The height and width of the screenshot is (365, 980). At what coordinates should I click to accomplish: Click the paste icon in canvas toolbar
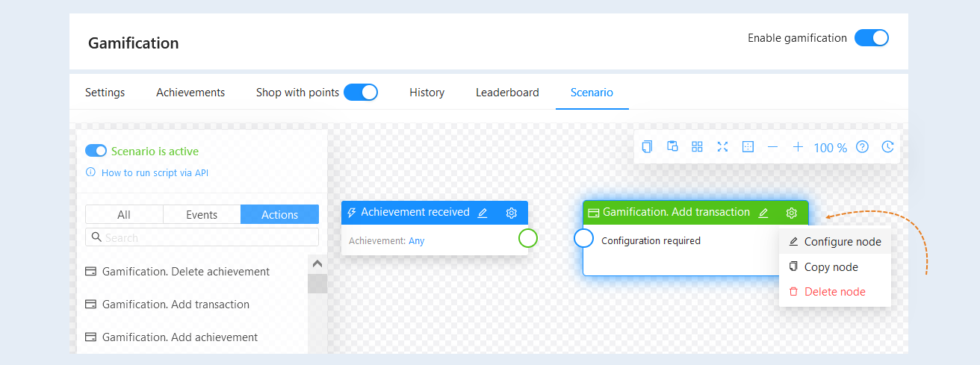click(x=672, y=146)
